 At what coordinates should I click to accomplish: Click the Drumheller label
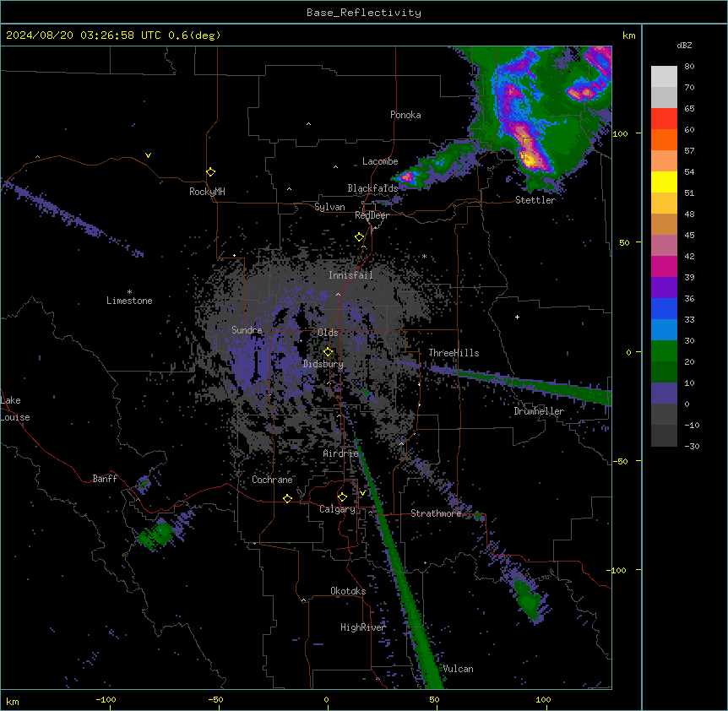pos(539,411)
